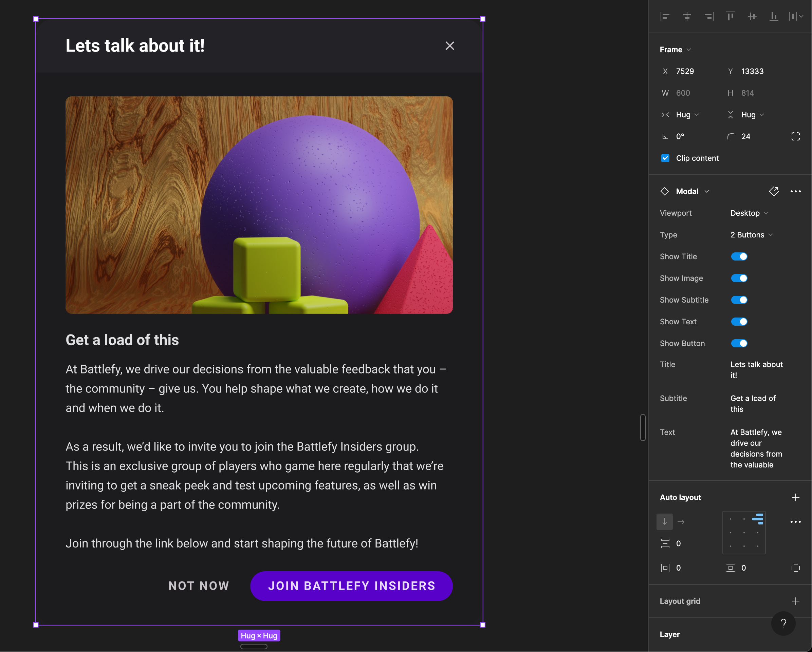
Task: Click the align left icon
Action: 665,17
